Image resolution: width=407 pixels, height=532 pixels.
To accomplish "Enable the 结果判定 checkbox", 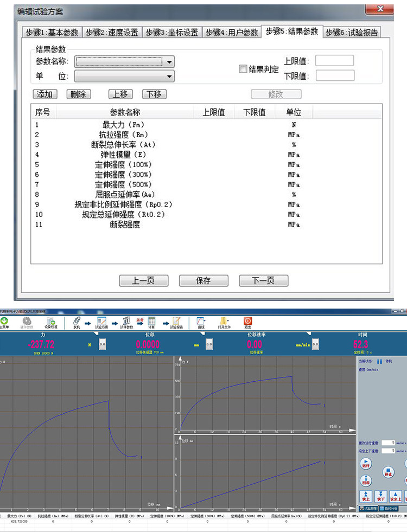I will pos(243,69).
